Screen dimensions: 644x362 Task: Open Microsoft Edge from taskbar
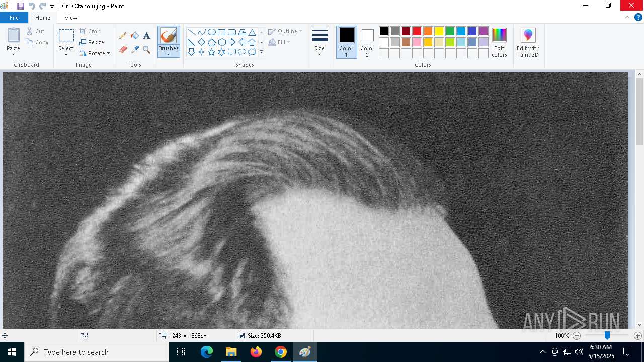point(207,352)
